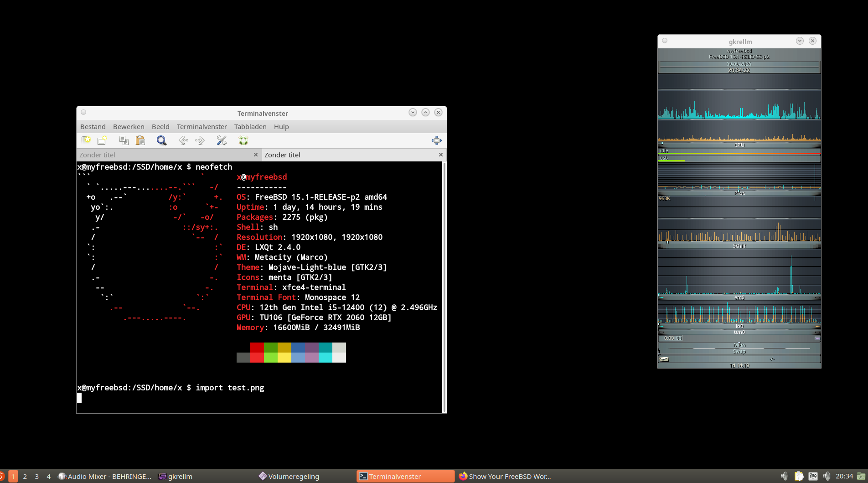Click the Paste clipboard icon
The image size is (868, 483).
[140, 140]
